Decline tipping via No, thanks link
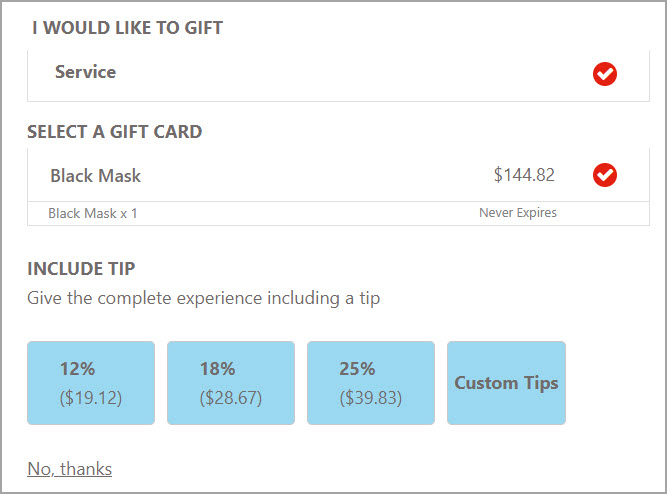The height and width of the screenshot is (494, 667). pyautogui.click(x=70, y=469)
